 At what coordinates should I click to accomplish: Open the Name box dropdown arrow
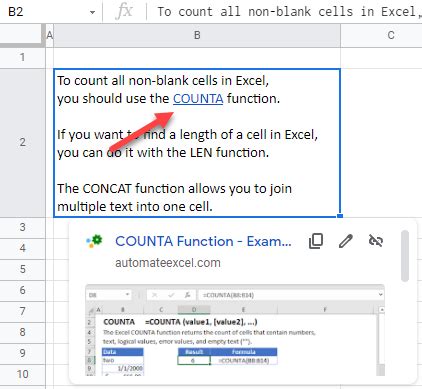(92, 13)
